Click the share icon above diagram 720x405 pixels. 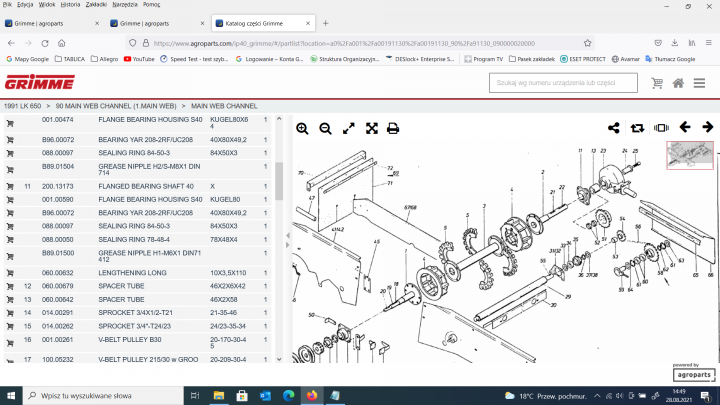614,128
